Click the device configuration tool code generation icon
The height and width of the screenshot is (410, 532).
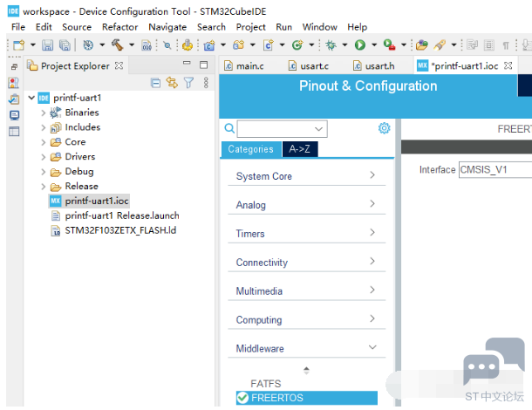[x=188, y=44]
